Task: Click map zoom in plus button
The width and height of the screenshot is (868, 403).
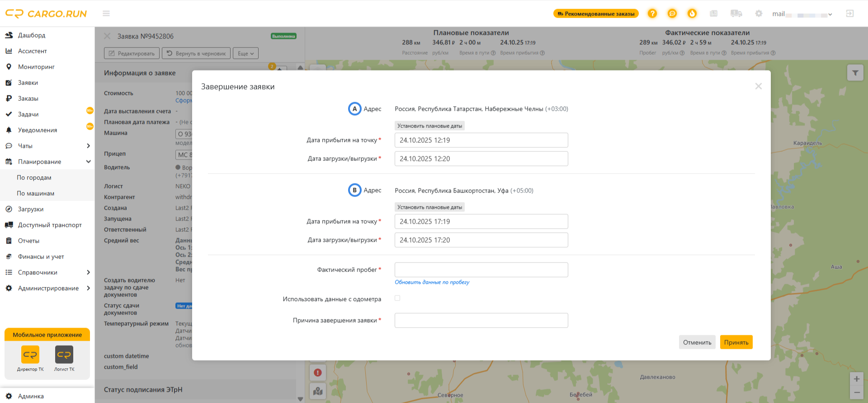Action: (856, 379)
